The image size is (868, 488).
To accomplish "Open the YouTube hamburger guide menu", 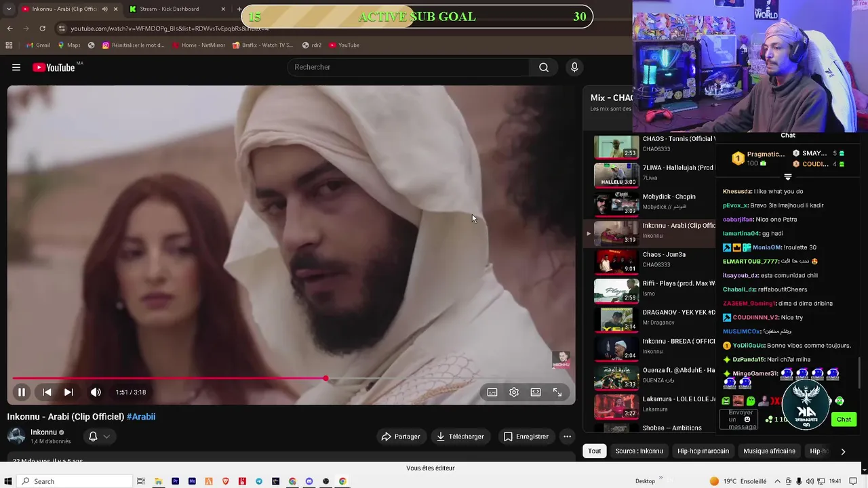I will click(16, 67).
